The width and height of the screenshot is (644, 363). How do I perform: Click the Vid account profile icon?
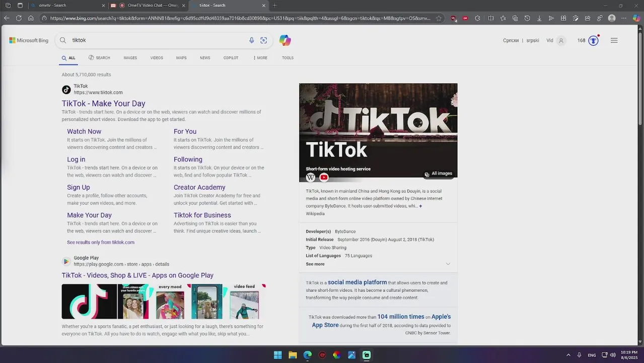(x=561, y=40)
